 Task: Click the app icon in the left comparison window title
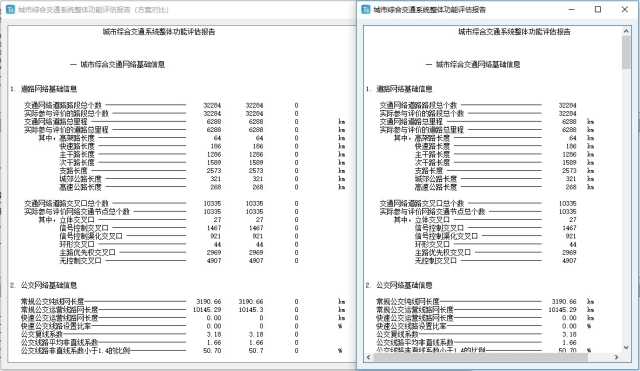pos(11,10)
